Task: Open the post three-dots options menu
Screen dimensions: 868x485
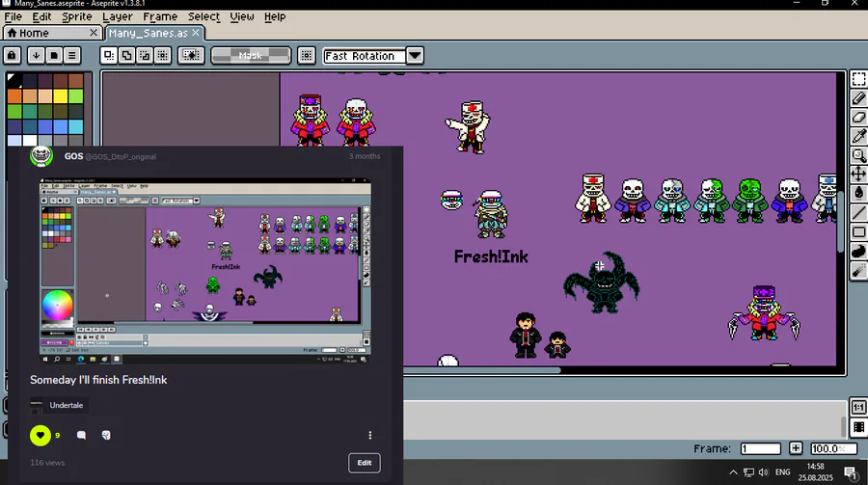Action: tap(369, 435)
